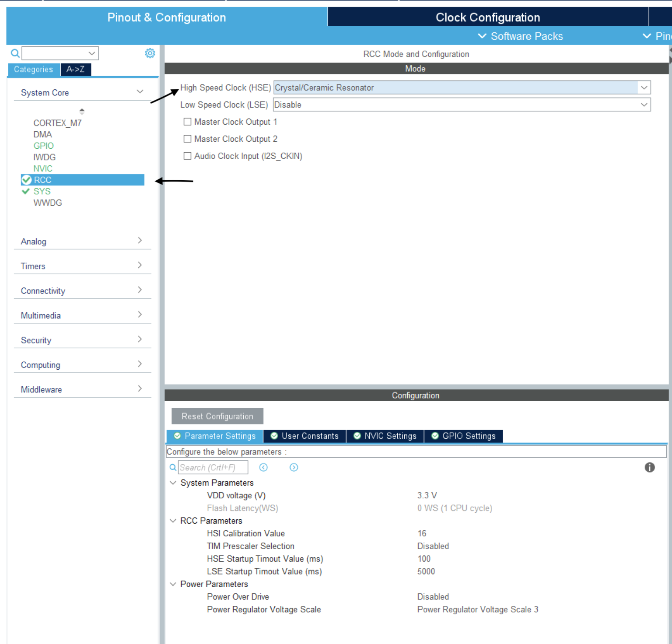Click the previous search result arrow icon
Viewport: 672px width, 644px height.
(x=263, y=467)
